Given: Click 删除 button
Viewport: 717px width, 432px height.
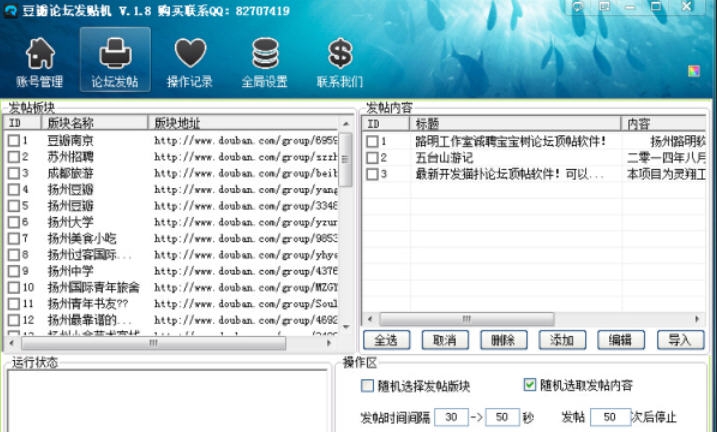Looking at the screenshot, I should tap(503, 340).
